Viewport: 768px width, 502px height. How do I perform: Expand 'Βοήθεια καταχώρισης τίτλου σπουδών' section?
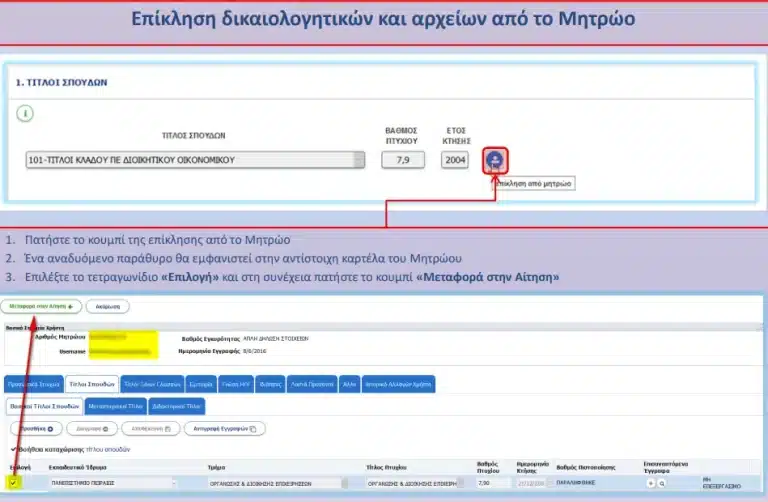pyautogui.click(x=70, y=449)
